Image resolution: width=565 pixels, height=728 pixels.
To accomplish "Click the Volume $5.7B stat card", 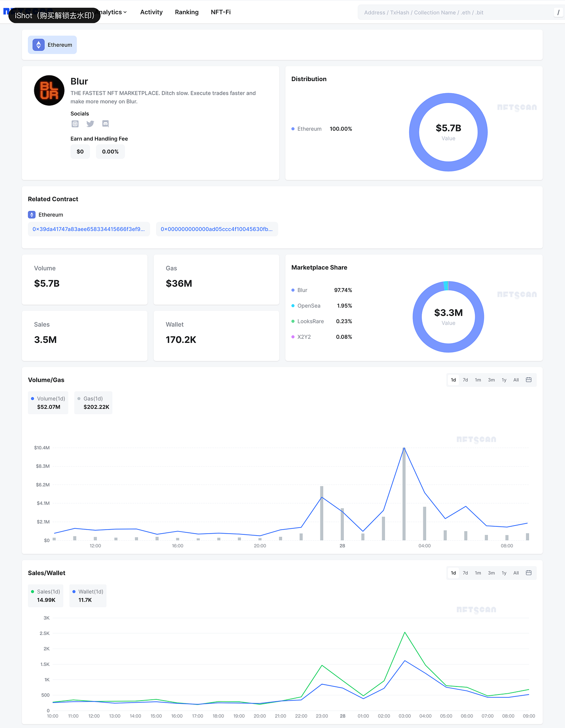I will point(85,280).
